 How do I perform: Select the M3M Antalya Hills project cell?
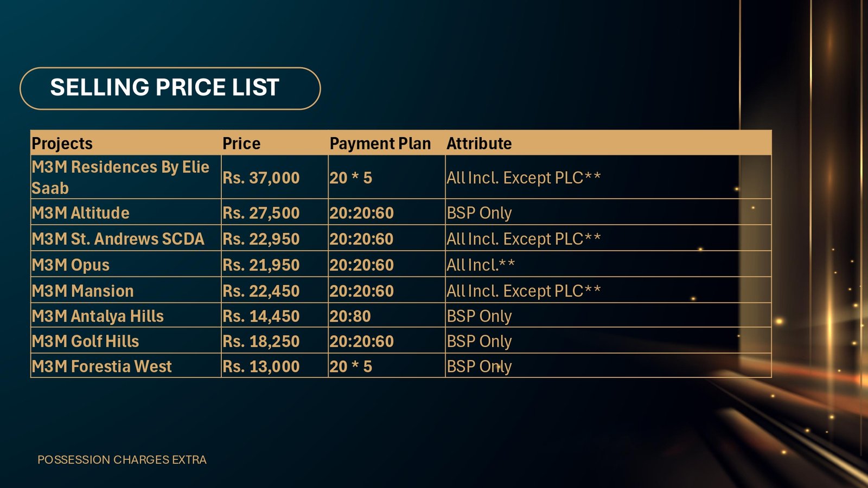coord(98,316)
